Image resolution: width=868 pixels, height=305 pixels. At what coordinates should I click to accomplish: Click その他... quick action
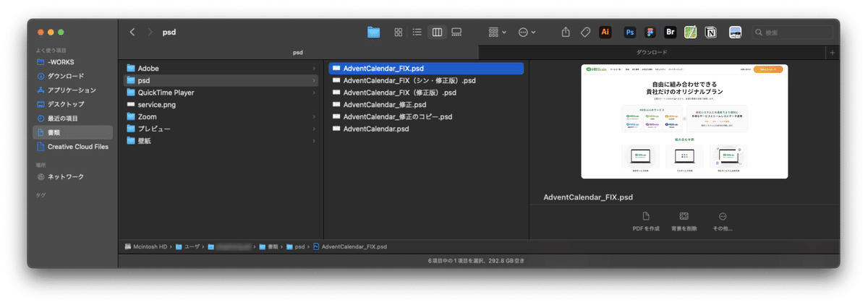pos(722,221)
